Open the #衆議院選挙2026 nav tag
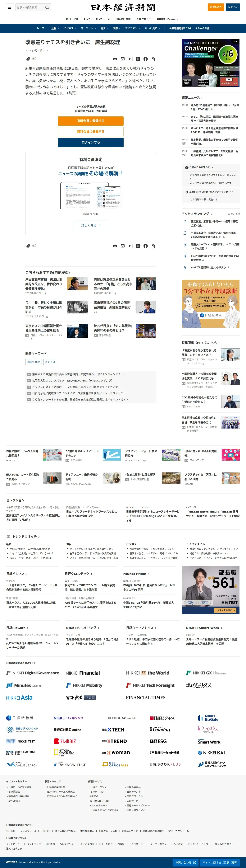Screen dimensions: 246x868 click(180, 28)
